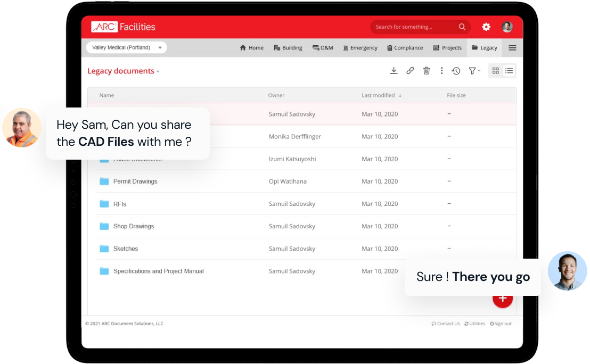
Task: Open the O&M tab
Action: (x=323, y=48)
